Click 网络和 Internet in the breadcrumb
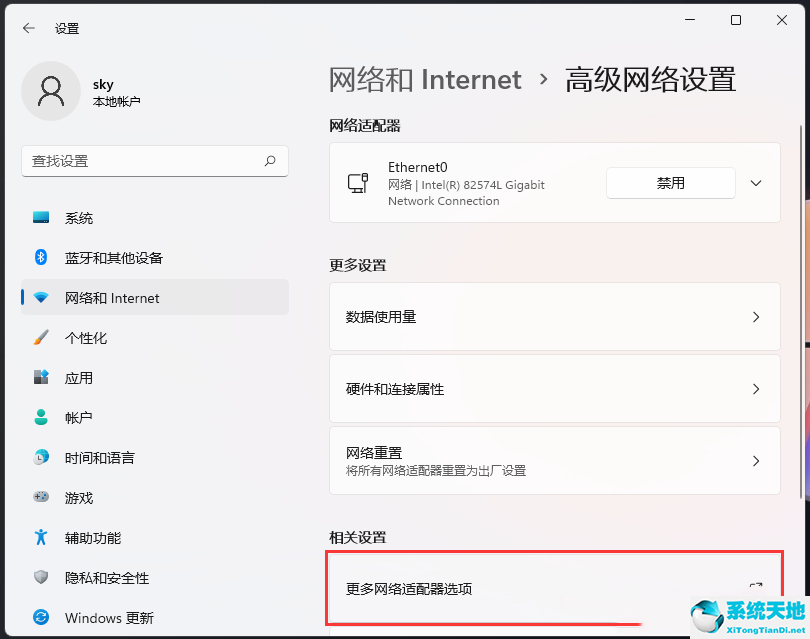The image size is (810, 639). (x=426, y=79)
